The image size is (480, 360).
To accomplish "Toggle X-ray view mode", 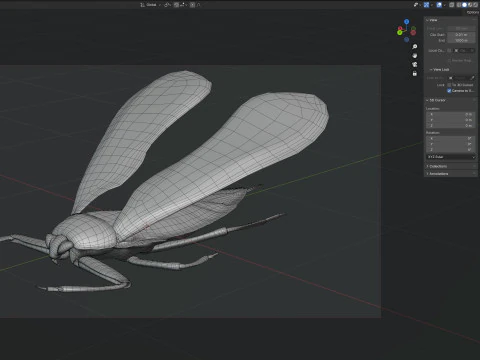I will click(452, 5).
